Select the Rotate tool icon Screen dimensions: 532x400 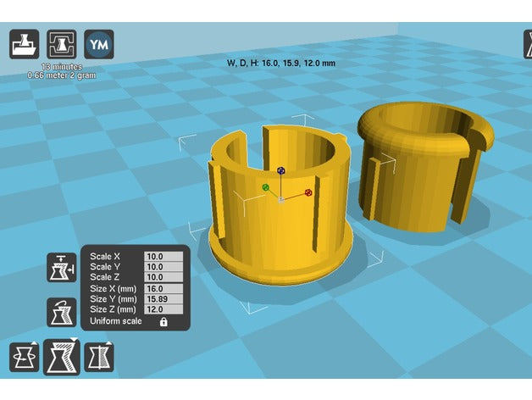tap(24, 358)
